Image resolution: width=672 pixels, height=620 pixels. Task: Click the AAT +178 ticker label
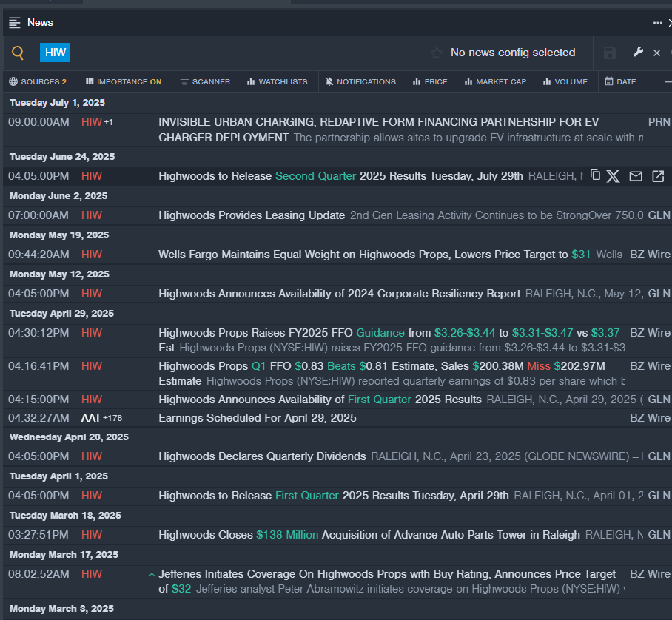[x=101, y=418]
